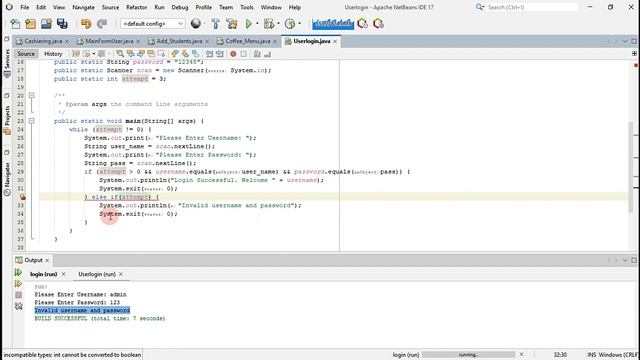Click the Build Project hammer icon

point(216,24)
